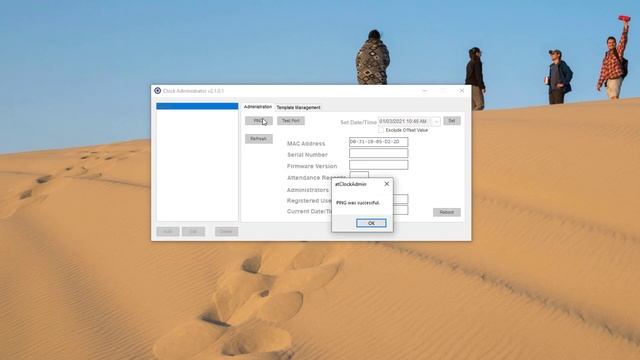Switch to the Template Management tab
Image resolution: width=640 pixels, height=360 pixels.
[x=298, y=107]
